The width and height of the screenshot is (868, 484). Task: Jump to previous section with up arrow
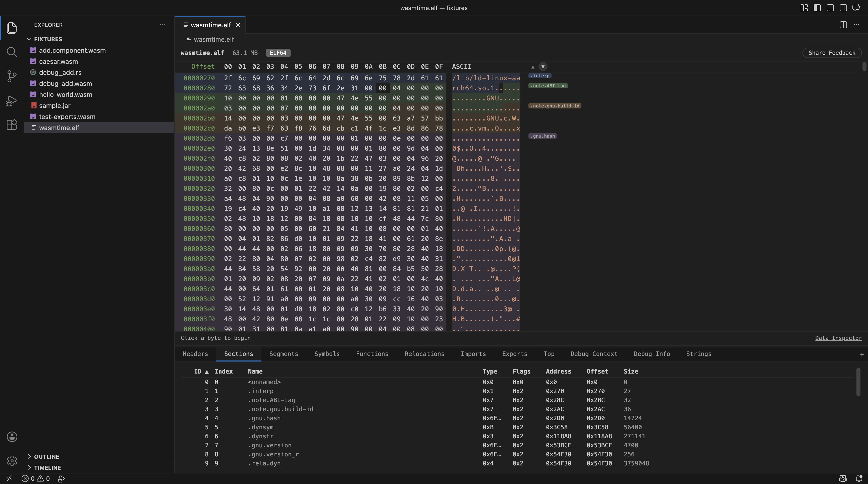pos(533,67)
